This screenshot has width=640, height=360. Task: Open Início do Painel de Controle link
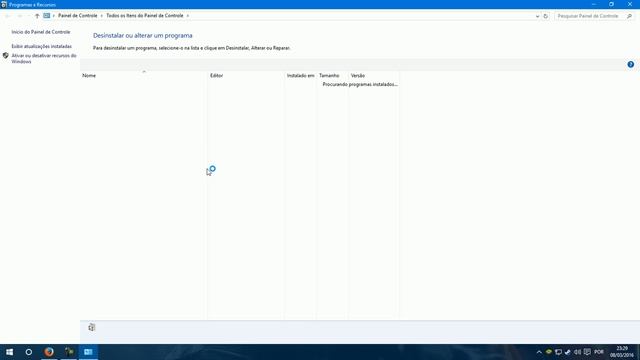(x=41, y=32)
